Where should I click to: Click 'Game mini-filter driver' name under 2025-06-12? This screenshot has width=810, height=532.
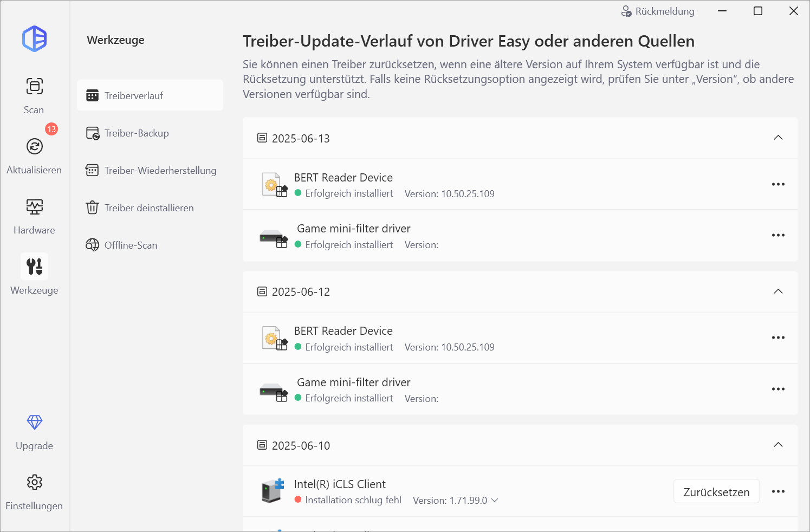click(x=354, y=382)
